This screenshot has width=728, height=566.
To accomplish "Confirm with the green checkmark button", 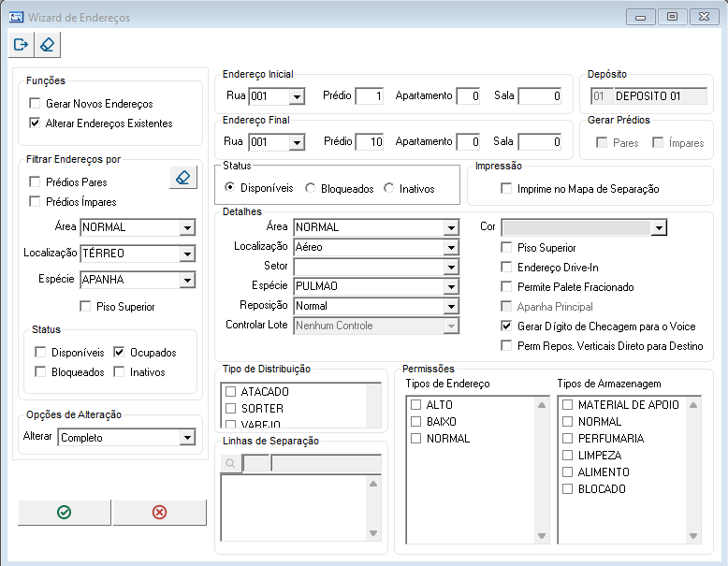I will [x=64, y=512].
